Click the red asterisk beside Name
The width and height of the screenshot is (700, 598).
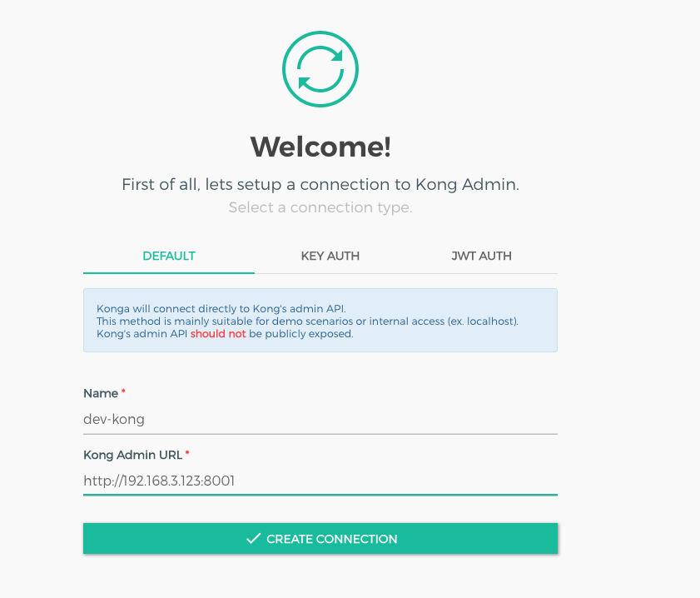click(x=124, y=389)
